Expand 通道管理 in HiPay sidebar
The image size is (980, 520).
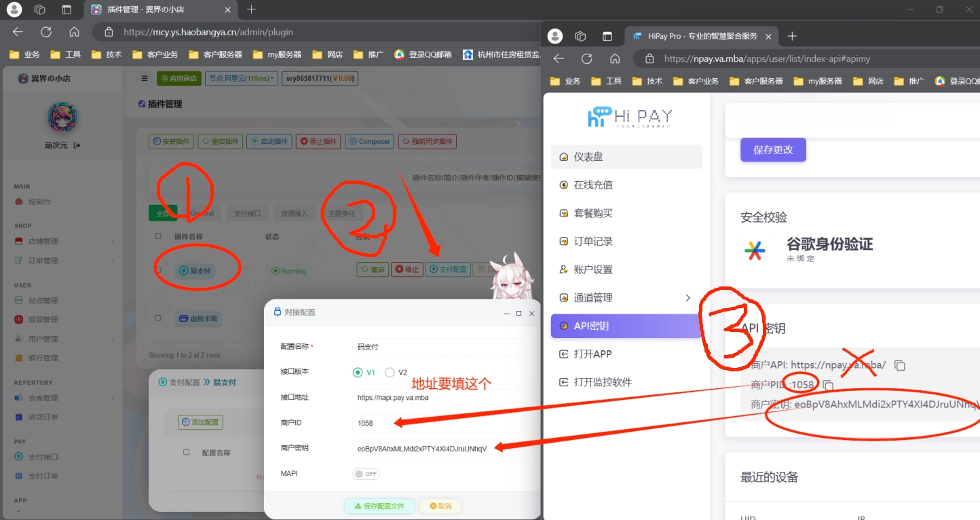(626, 297)
